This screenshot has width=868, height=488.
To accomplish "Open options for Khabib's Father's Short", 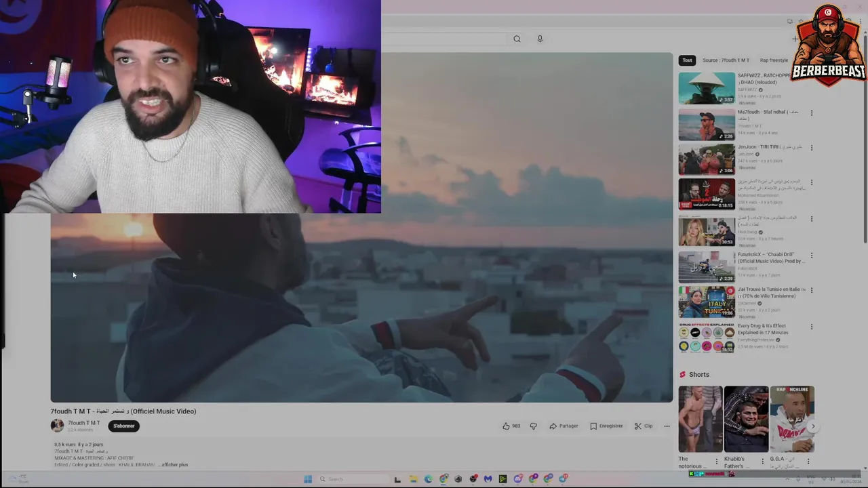I will 762,462.
